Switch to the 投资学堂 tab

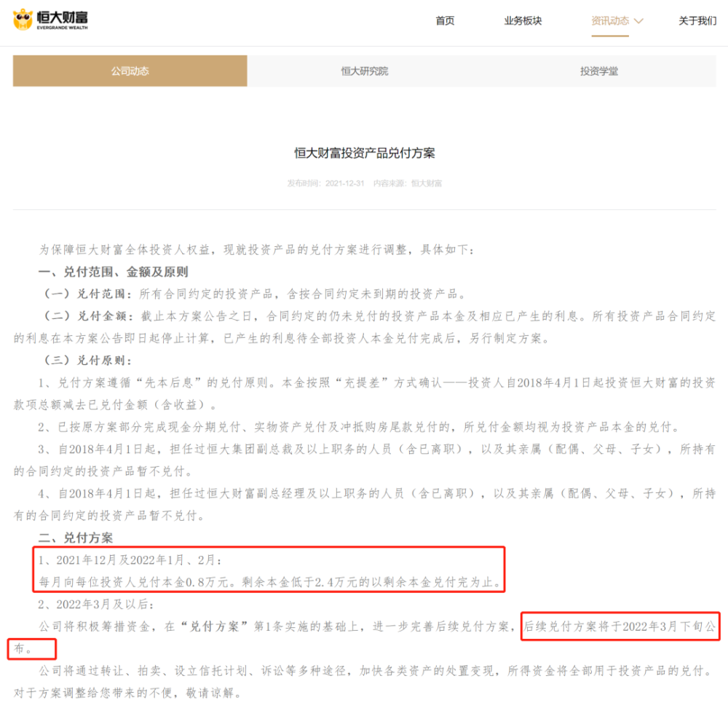point(599,71)
